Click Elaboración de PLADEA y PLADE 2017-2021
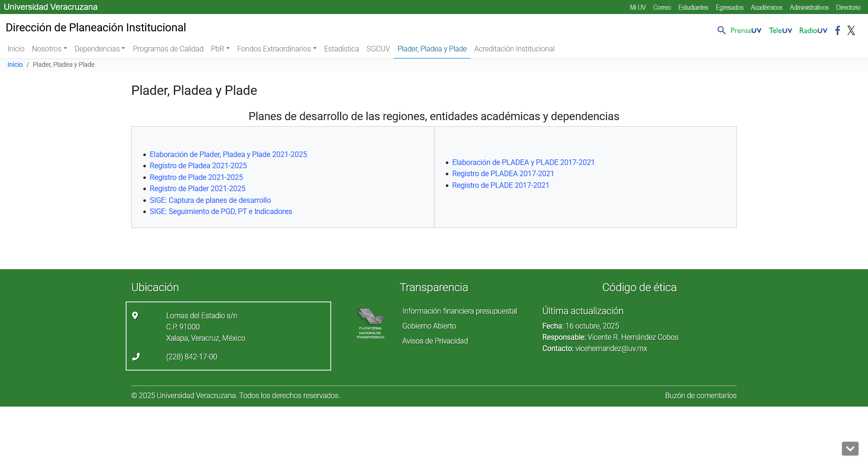Image resolution: width=868 pixels, height=465 pixels. click(523, 163)
